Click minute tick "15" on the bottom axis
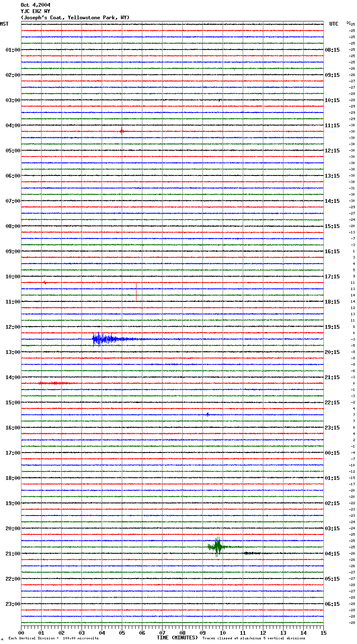The height and width of the screenshot is (644, 357). pos(323,633)
